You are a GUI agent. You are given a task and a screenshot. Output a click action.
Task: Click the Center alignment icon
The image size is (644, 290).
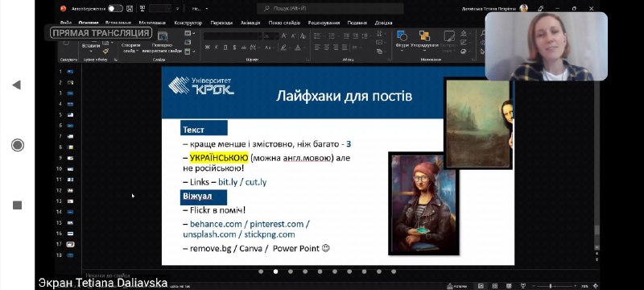(x=327, y=48)
